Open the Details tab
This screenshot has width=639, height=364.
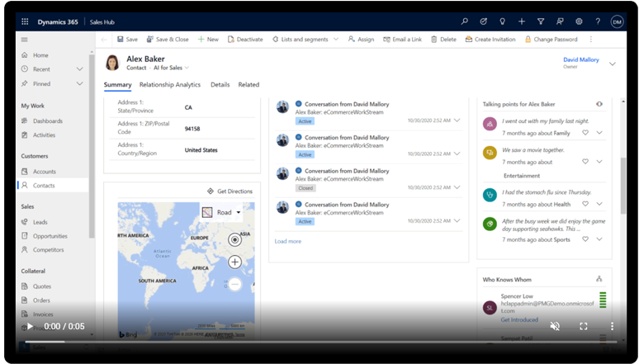pos(220,85)
